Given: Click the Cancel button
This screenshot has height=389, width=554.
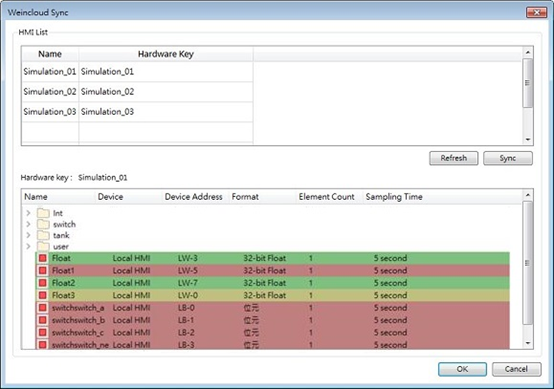Looking at the screenshot, I should pyautogui.click(x=516, y=369).
